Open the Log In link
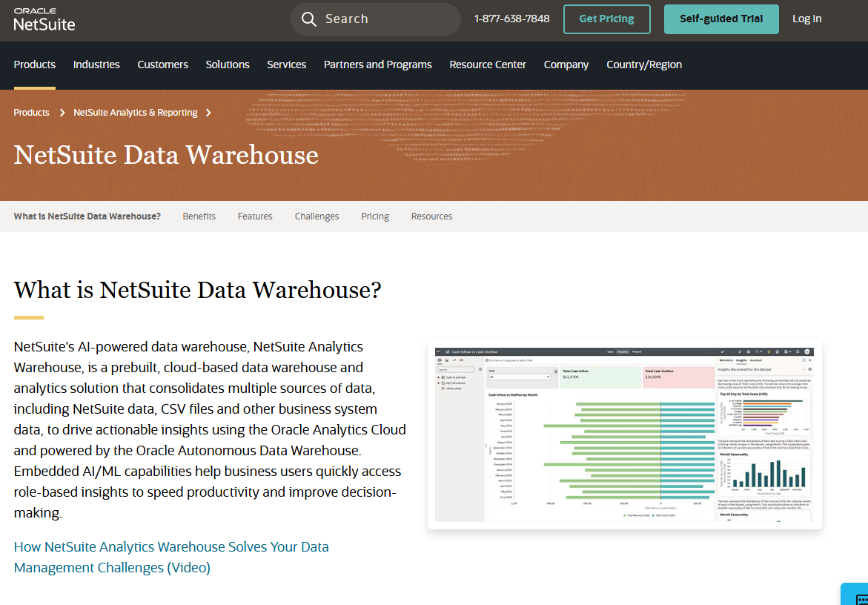868x605 pixels. click(806, 19)
